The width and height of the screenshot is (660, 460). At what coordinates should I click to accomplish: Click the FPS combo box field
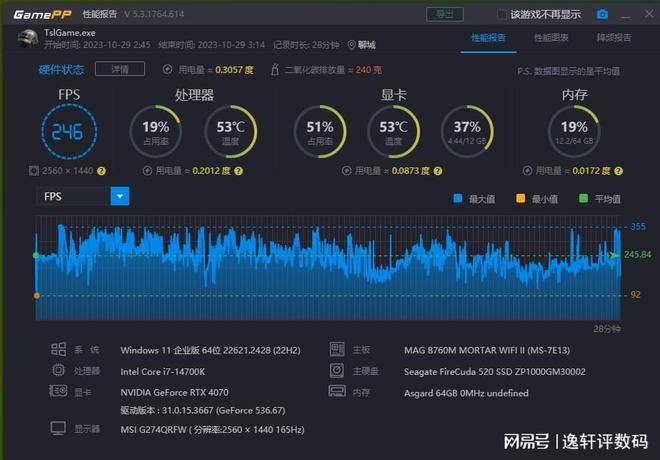click(x=83, y=197)
